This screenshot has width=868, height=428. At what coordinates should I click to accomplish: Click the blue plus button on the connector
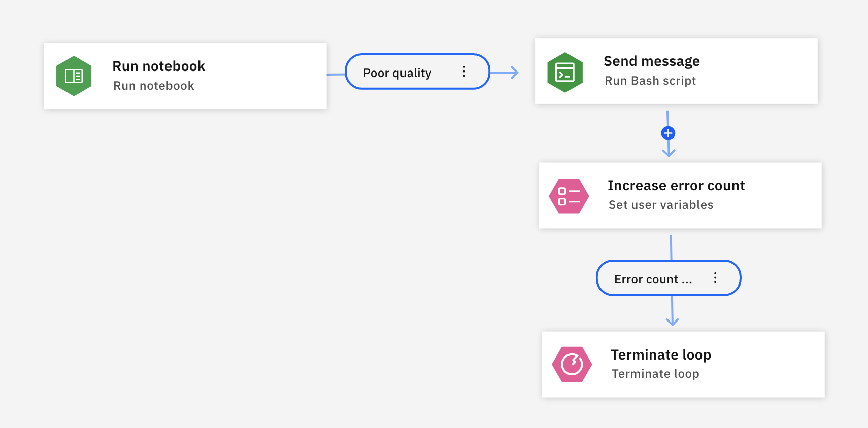pos(668,133)
